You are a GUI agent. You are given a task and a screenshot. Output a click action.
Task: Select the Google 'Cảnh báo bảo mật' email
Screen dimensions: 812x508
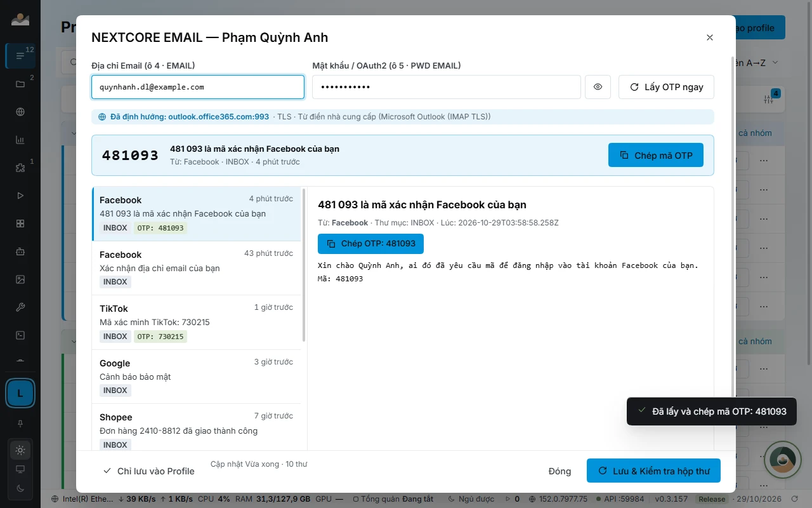(197, 377)
